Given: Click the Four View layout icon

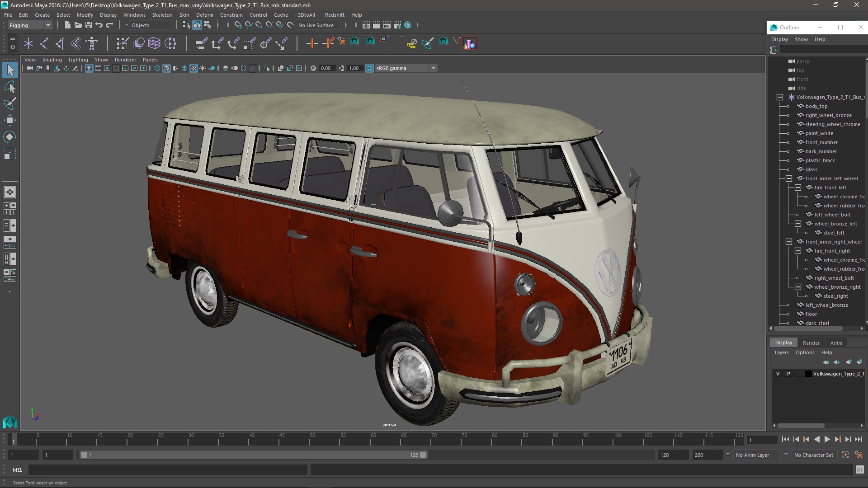Looking at the screenshot, I should 10,209.
